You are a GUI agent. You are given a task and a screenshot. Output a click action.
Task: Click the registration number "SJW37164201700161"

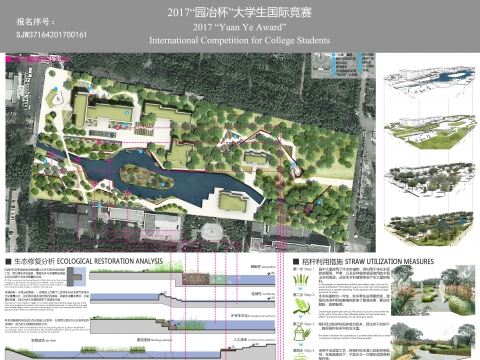coord(51,35)
